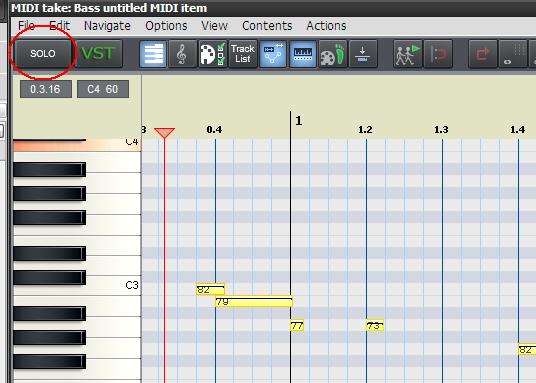Open the Options menu
The image size is (536, 383).
(x=166, y=26)
